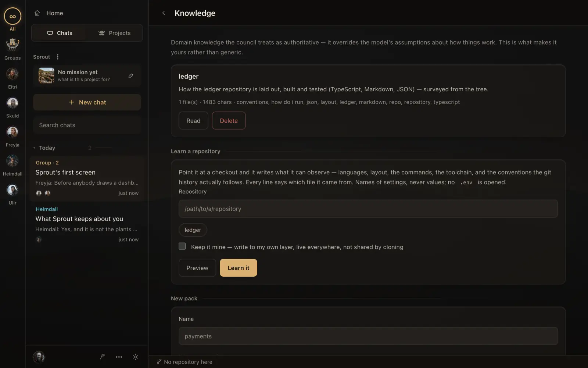This screenshot has width=588, height=368.
Task: Click the No mission yet text
Action: point(78,72)
